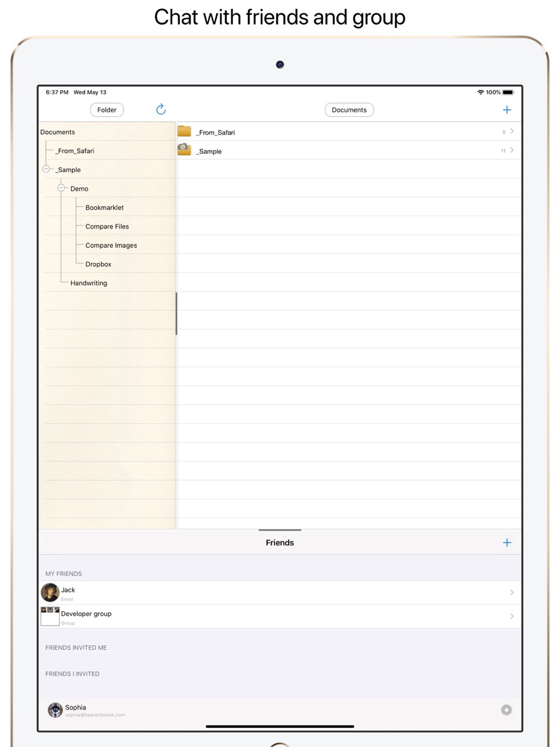Select _Sample in folder tree
This screenshot has height=747, width=560.
click(68, 170)
